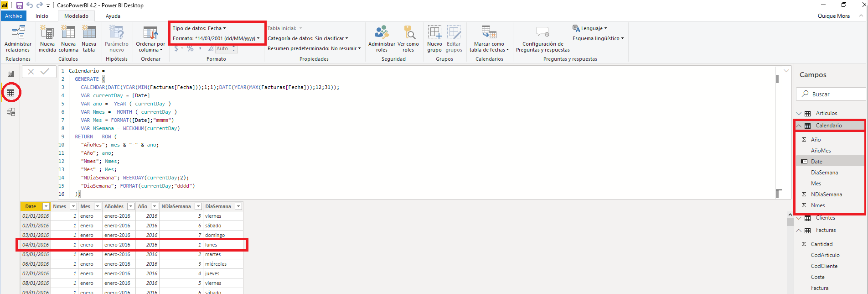Open Resumen predeterminado dropdown
The width and height of the screenshot is (868, 294).
[314, 48]
